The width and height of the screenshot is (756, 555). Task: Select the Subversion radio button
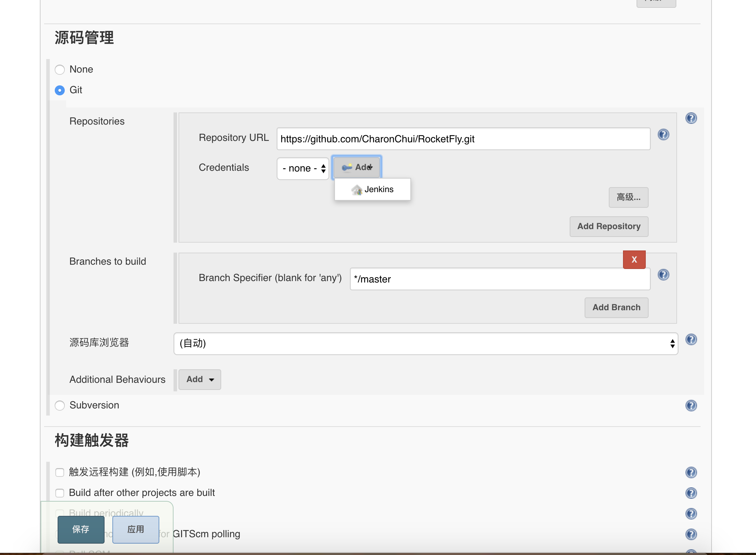point(60,406)
